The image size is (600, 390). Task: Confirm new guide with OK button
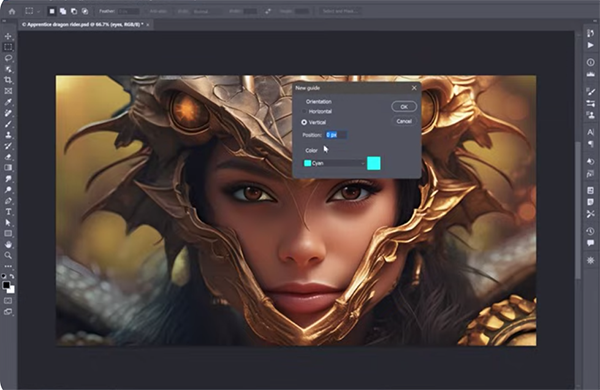pyautogui.click(x=404, y=107)
